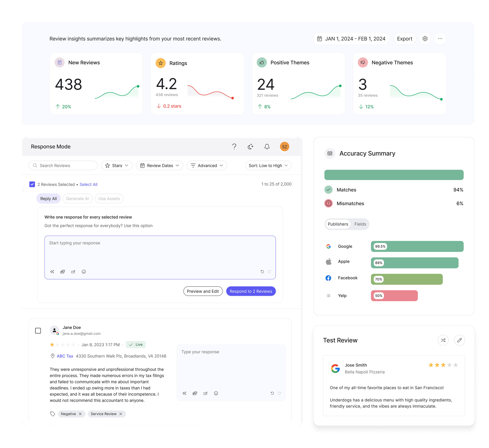Screen dimensions: 489x448
Task: Open the Review Dates dropdown
Action: pyautogui.click(x=159, y=165)
